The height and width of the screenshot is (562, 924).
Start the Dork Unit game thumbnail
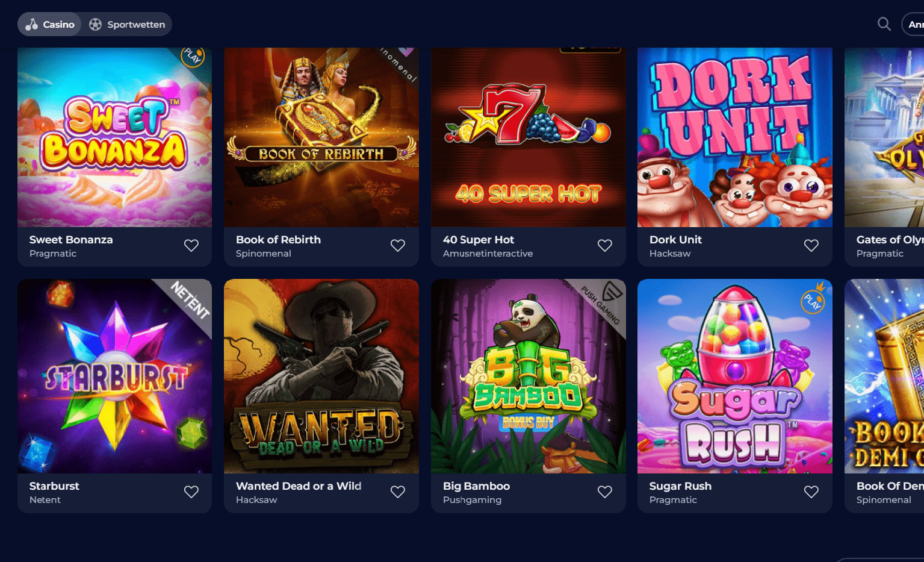[x=735, y=137]
